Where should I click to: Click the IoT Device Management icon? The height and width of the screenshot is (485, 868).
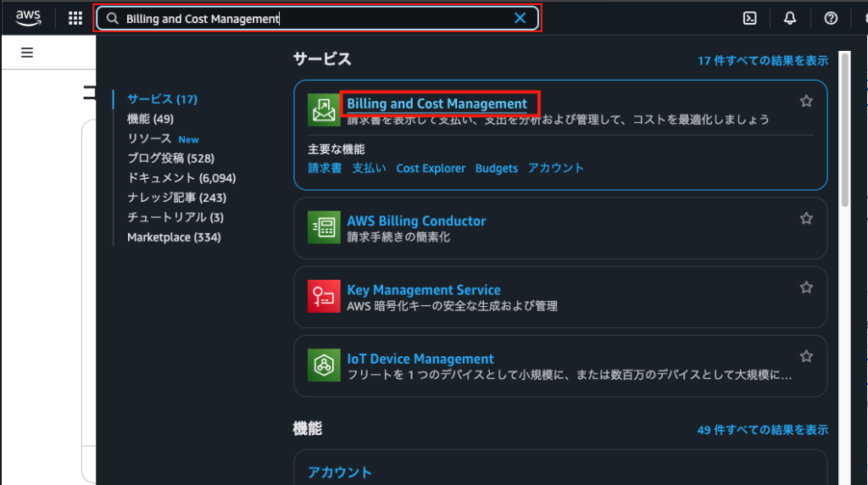point(324,365)
